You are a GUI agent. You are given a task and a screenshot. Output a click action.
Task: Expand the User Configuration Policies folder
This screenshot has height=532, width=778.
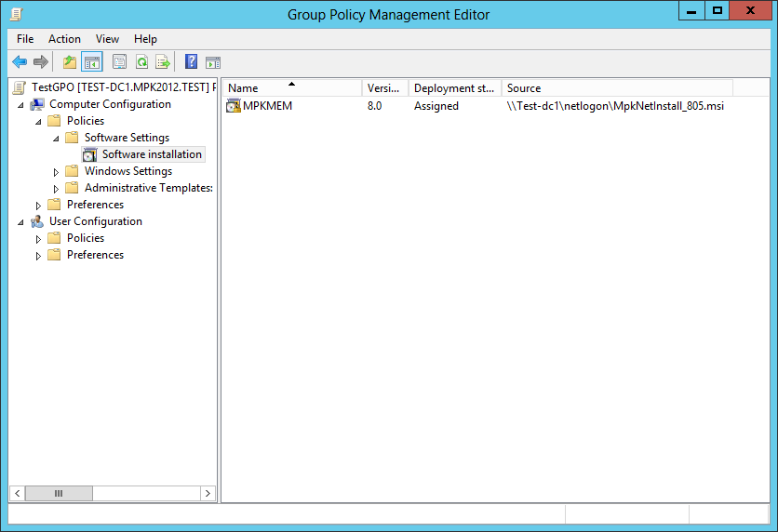pos(38,239)
